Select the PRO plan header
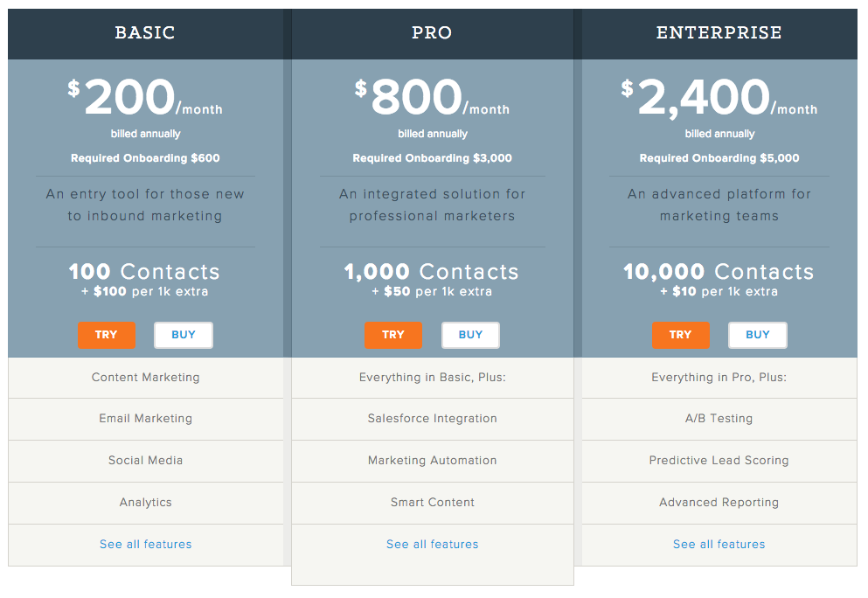This screenshot has width=868, height=598. 433,33
